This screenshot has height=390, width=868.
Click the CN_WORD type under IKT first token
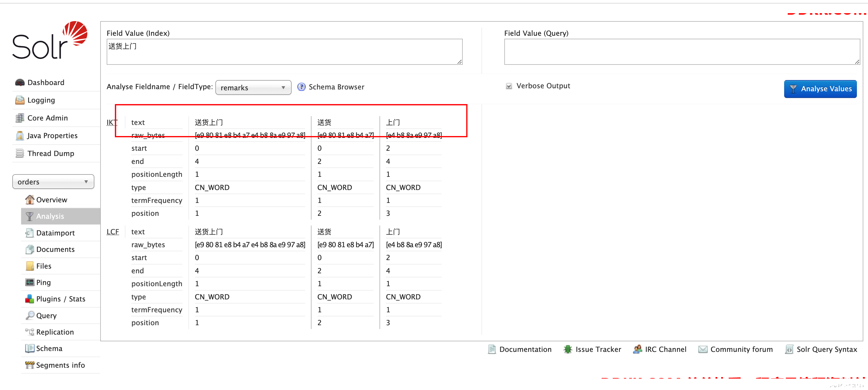pyautogui.click(x=212, y=187)
